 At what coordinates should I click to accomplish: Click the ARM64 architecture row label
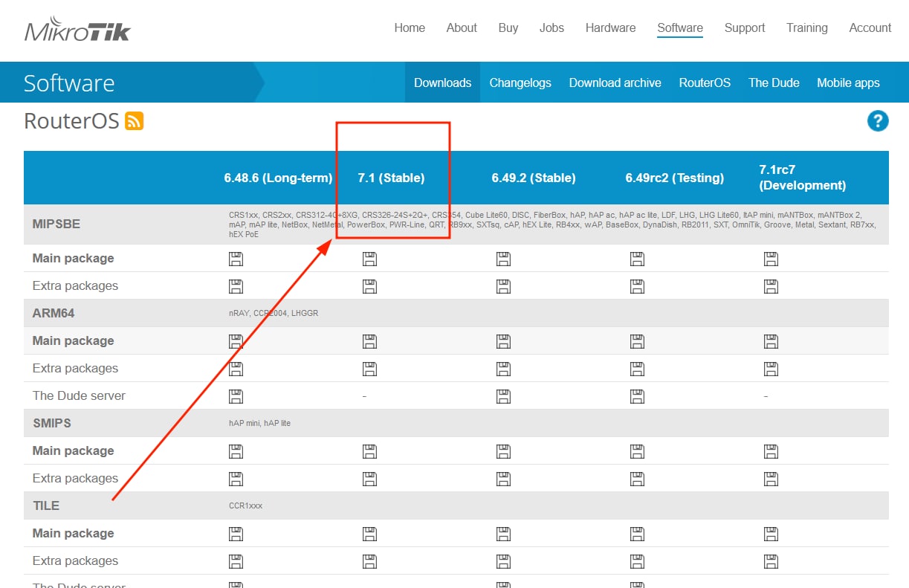point(54,313)
